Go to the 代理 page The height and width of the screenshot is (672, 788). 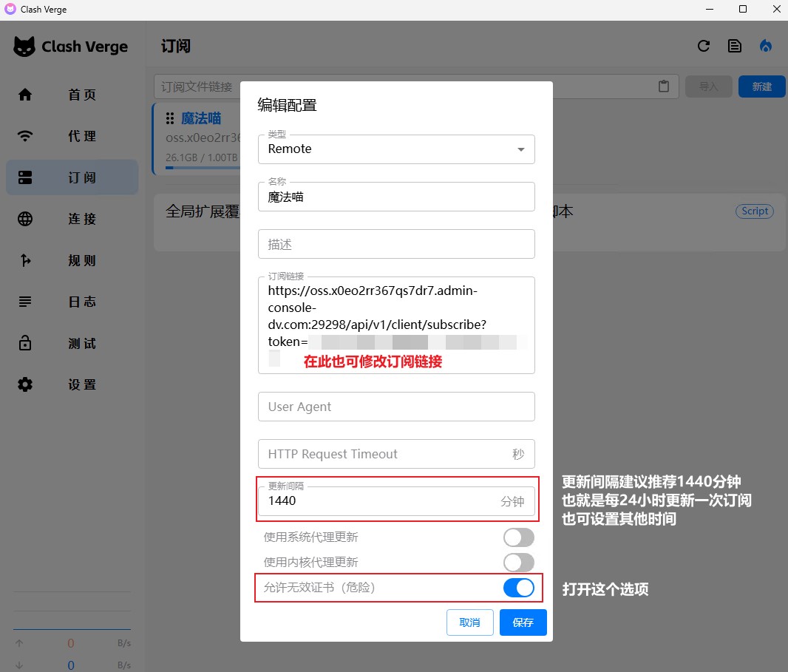point(72,136)
